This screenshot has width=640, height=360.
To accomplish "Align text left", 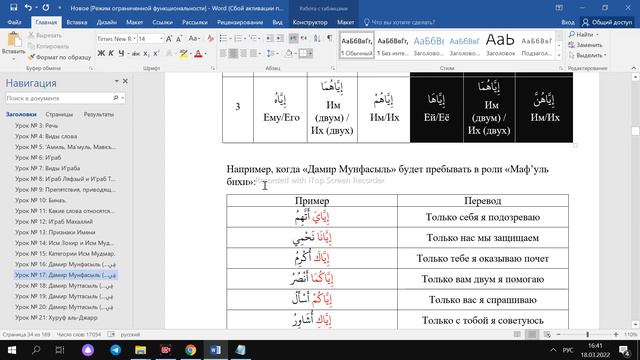I will pyautogui.click(x=223, y=53).
